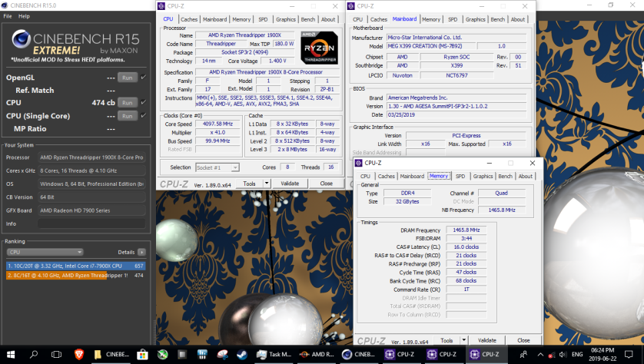Click the Ryzen Threadripper logo in CPU-Z
The width and height of the screenshot is (644, 364).
[x=319, y=48]
